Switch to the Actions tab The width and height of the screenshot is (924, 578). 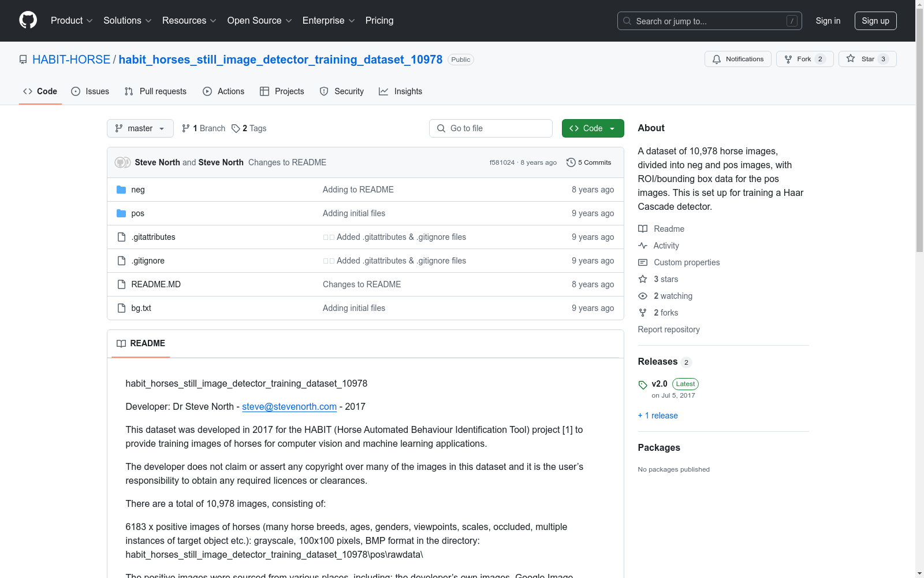[223, 91]
